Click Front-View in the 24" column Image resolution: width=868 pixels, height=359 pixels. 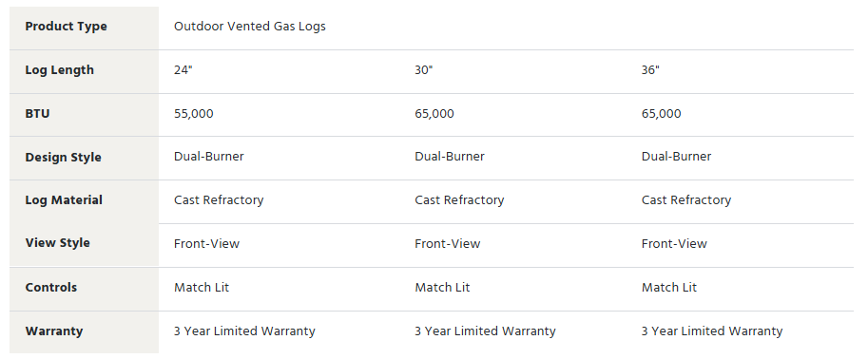206,243
